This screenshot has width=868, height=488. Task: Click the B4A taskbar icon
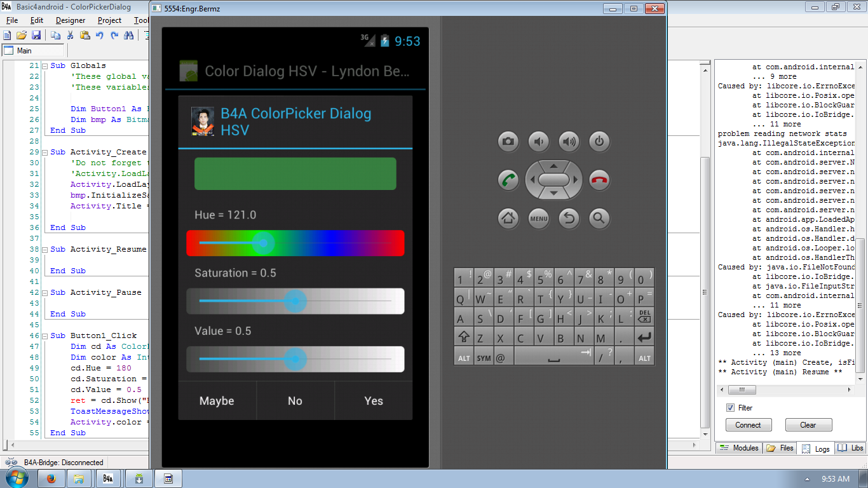[x=108, y=478]
